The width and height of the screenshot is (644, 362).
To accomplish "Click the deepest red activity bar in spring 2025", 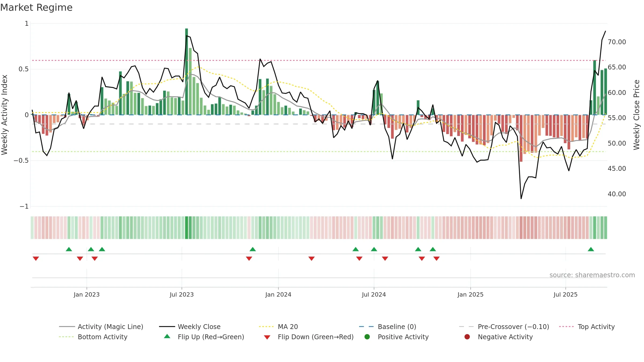I will [x=521, y=138].
